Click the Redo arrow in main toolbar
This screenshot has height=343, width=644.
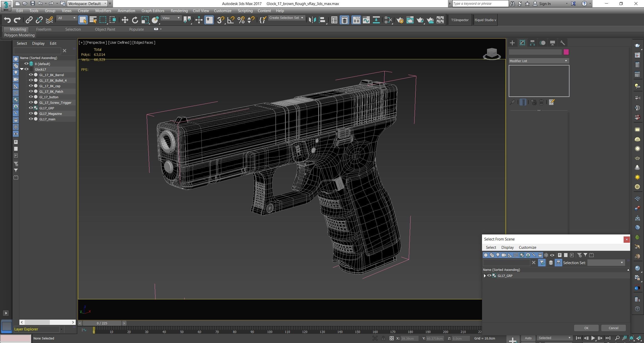point(17,20)
